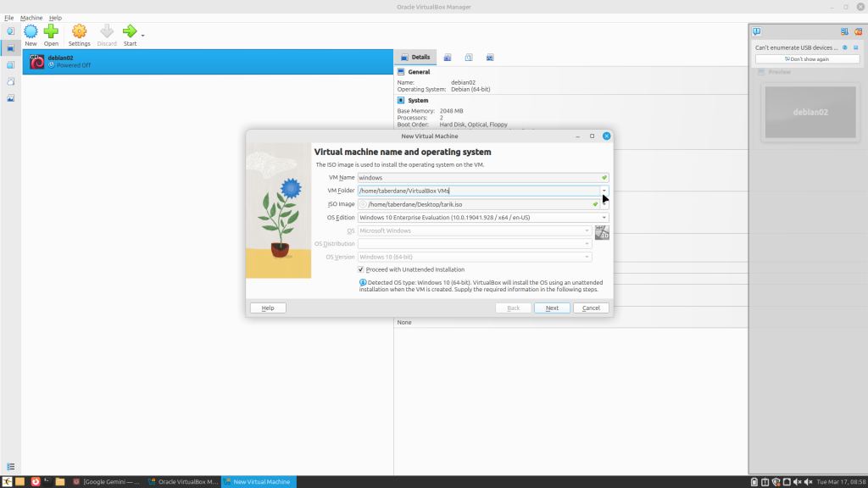The image size is (868, 488).
Task: Switch to the Details tab
Action: pos(415,58)
